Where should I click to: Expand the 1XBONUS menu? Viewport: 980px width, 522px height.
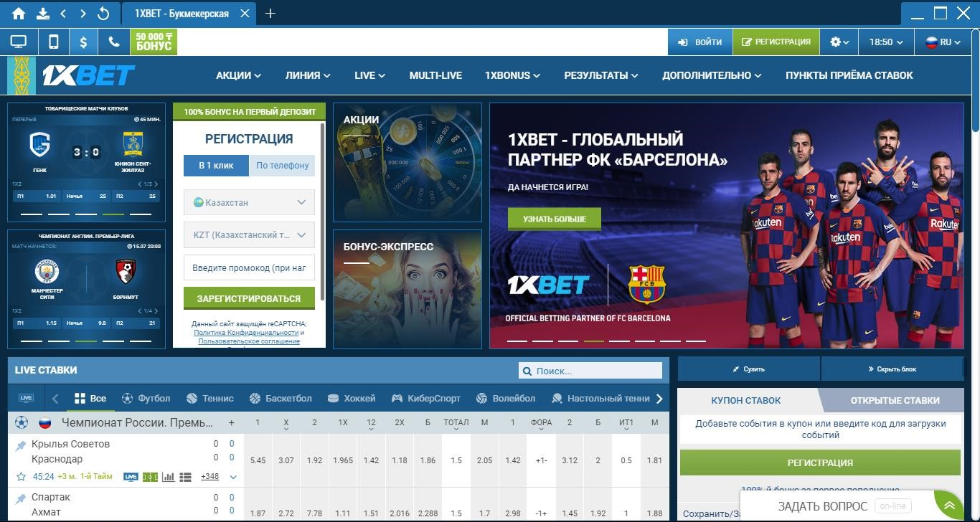(x=512, y=75)
